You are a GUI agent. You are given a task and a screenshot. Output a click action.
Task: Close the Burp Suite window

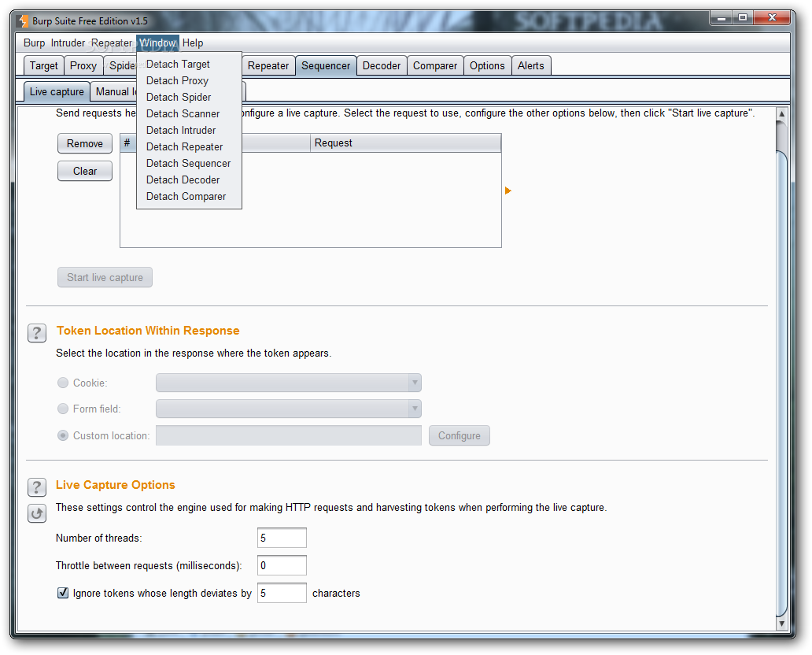point(772,18)
